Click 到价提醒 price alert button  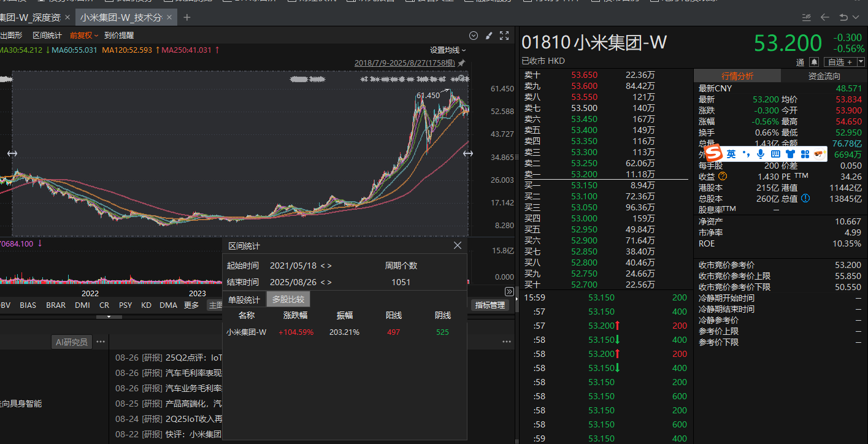pos(119,36)
